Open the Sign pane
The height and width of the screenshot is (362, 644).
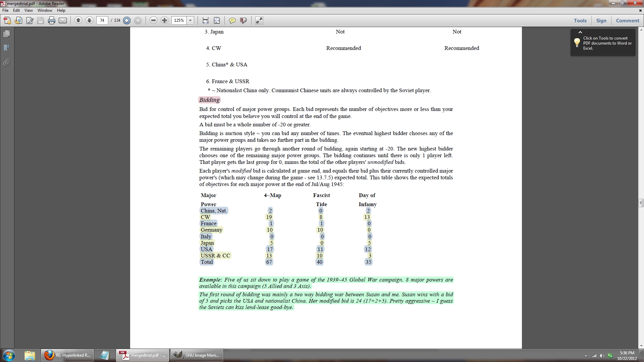coord(601,20)
